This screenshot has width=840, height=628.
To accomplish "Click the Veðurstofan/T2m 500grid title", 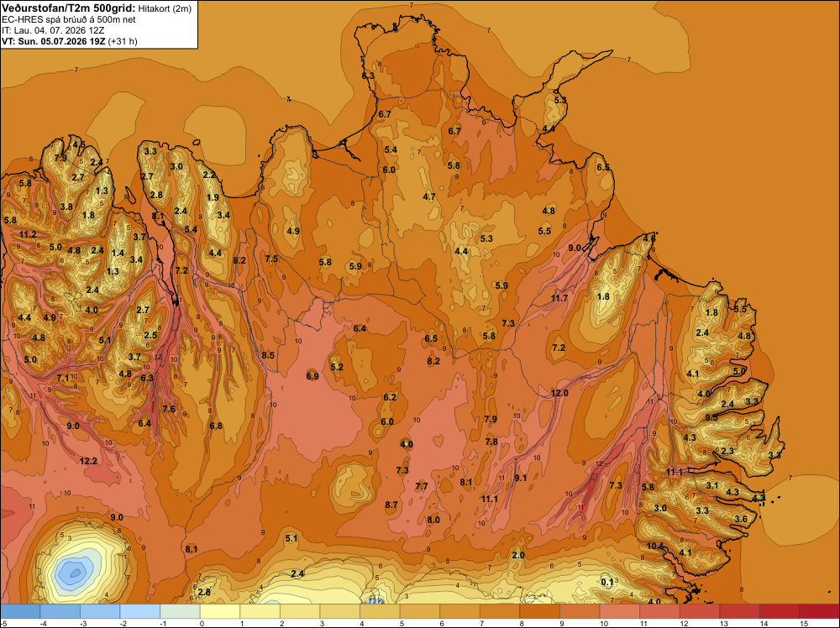I will click(x=69, y=8).
